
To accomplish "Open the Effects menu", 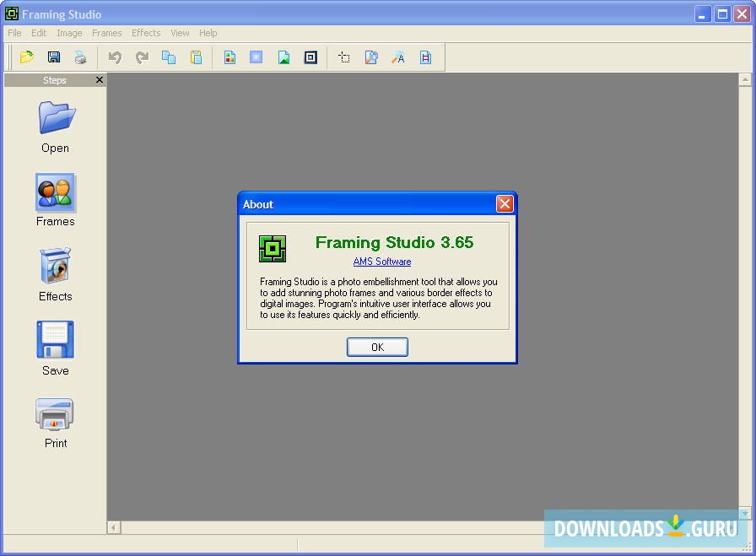I will point(145,33).
